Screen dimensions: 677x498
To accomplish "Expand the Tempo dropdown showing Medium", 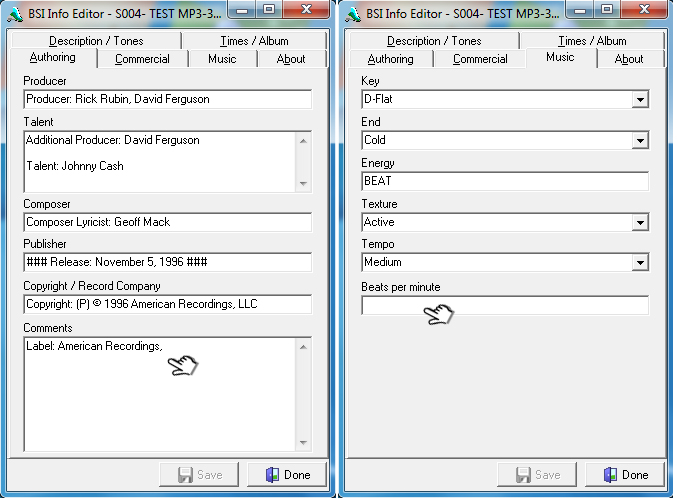I will click(x=640, y=262).
